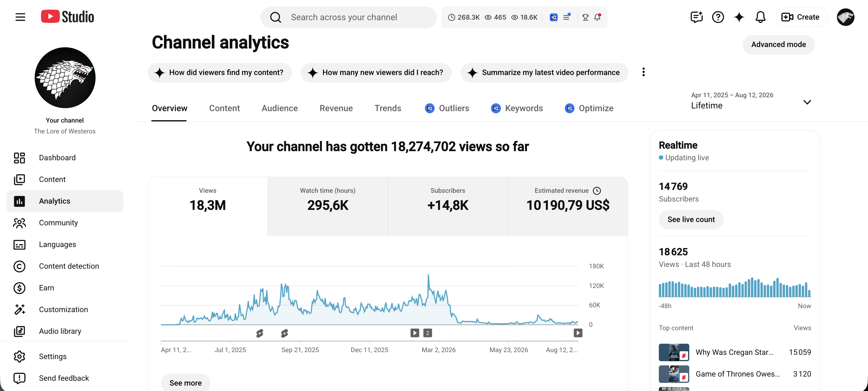The image size is (868, 391).
Task: Open Content in the left sidebar
Action: (65, 179)
